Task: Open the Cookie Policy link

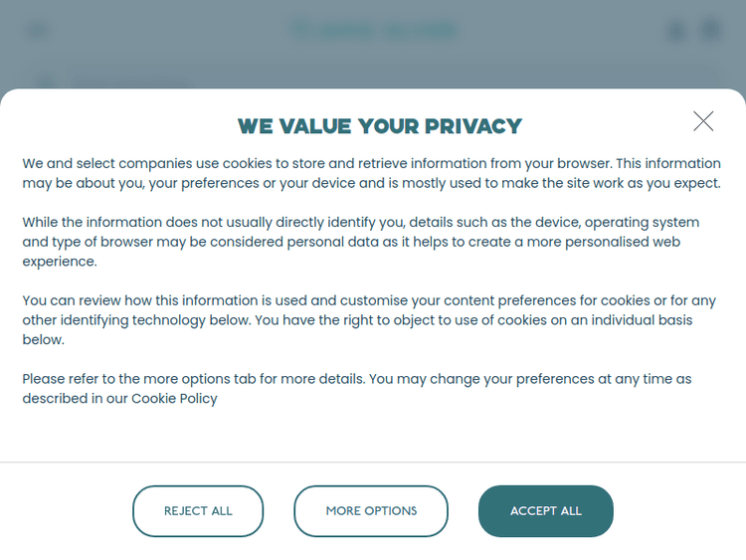Action: (174, 399)
